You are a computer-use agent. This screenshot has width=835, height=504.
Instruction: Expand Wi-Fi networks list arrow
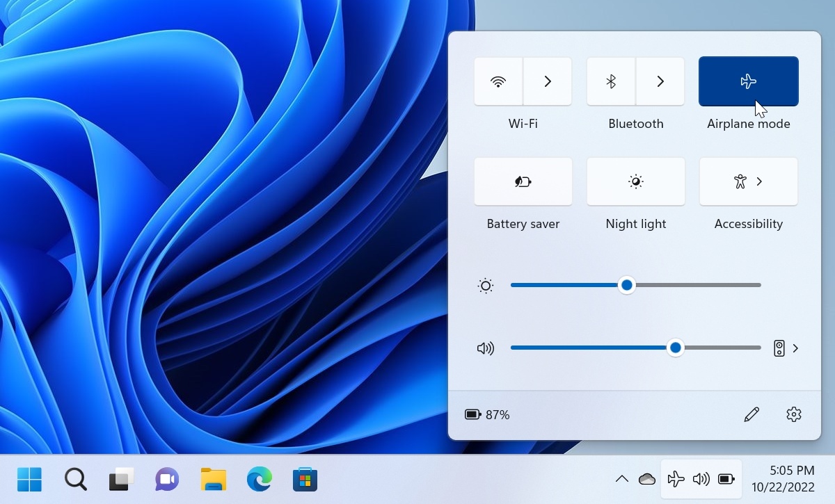[548, 81]
